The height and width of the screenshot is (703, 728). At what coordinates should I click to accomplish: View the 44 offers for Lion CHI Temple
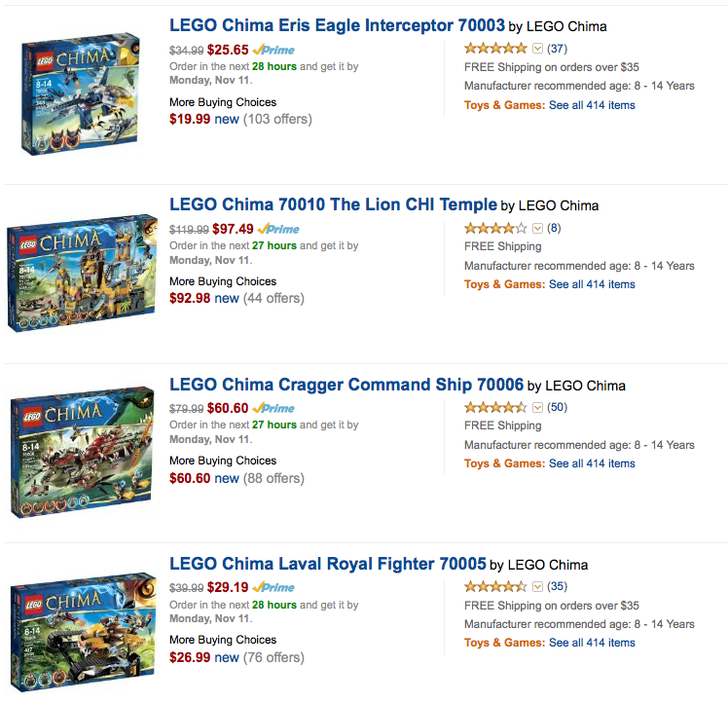coord(273,298)
